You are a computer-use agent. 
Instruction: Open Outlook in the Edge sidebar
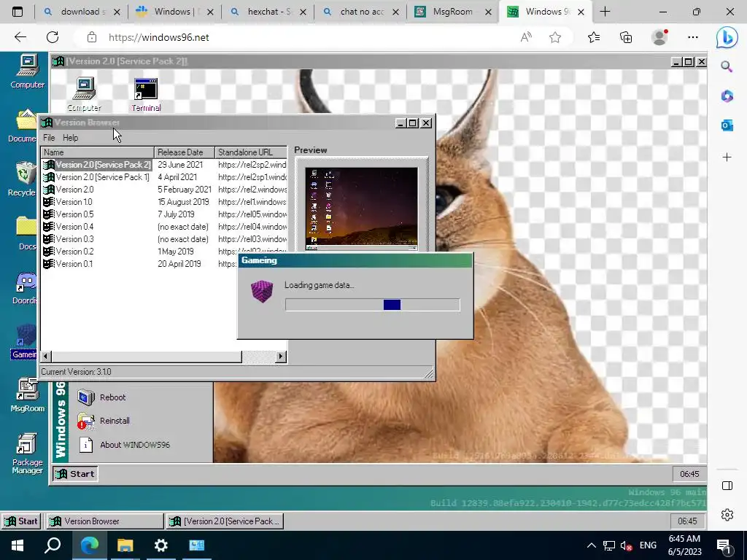(727, 125)
